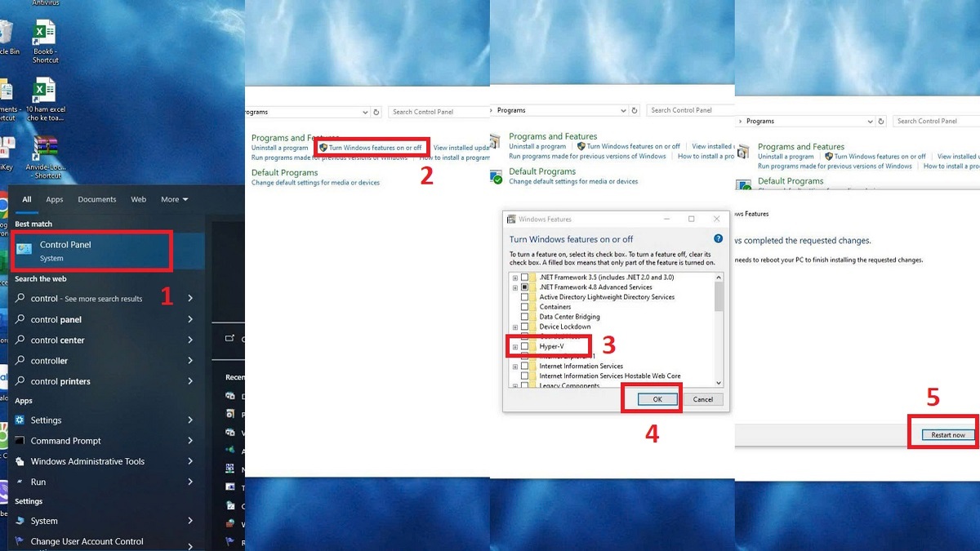Tick the Device Lockdown checkbox
The width and height of the screenshot is (980, 551).
point(525,327)
